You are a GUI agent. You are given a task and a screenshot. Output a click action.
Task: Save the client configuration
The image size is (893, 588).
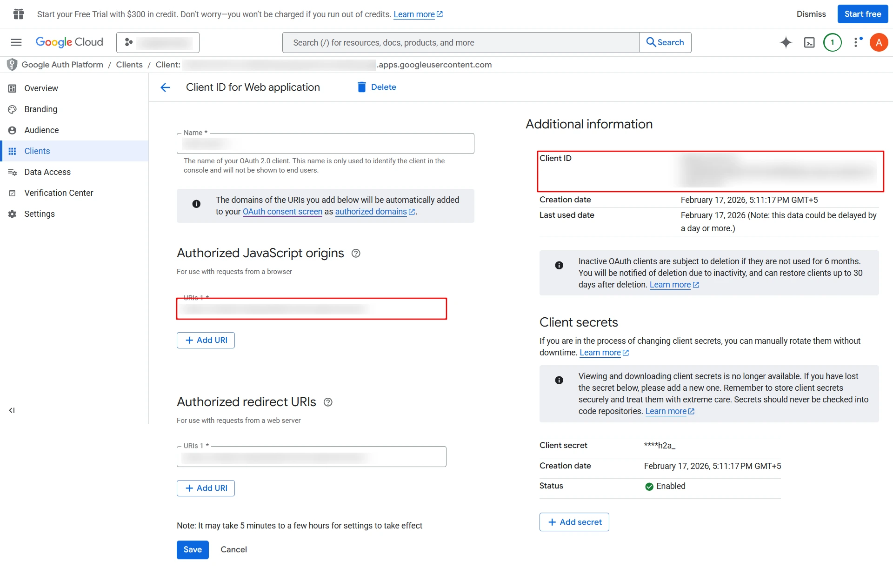pyautogui.click(x=192, y=549)
